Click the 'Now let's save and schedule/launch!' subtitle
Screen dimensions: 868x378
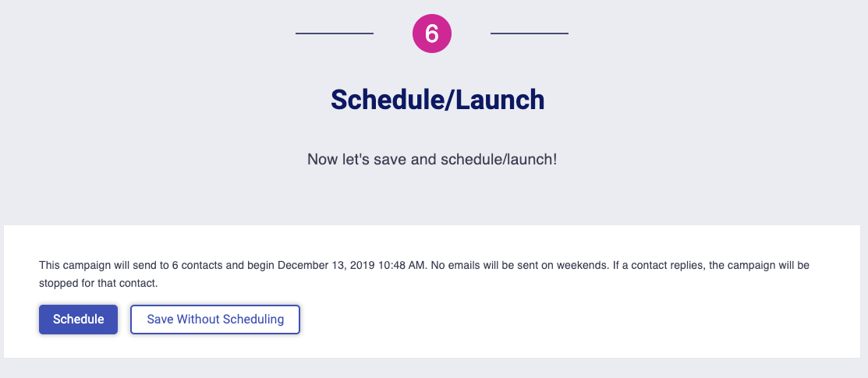432,160
